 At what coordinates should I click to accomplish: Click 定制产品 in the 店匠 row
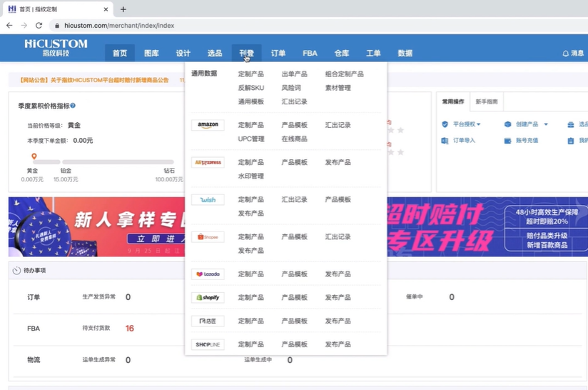click(x=251, y=321)
